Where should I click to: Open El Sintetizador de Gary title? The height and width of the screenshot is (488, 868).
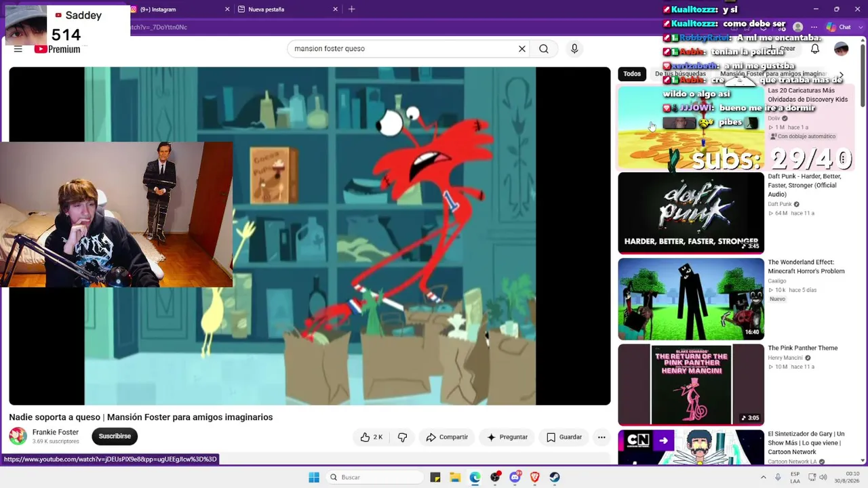(806, 443)
